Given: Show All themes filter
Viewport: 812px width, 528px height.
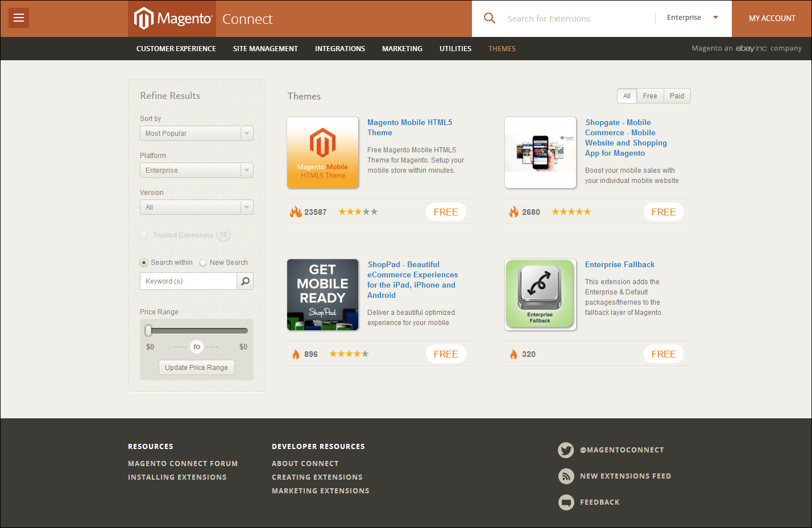Looking at the screenshot, I should coord(627,96).
